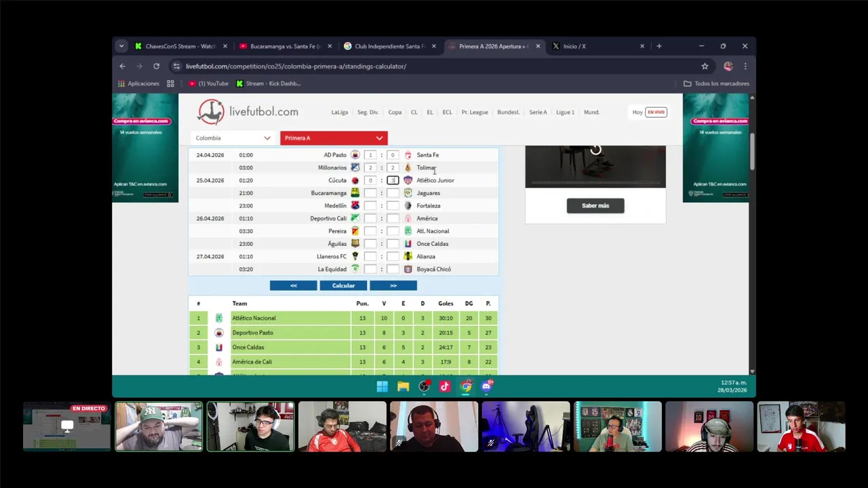Click the livefutbol.com logo
Screen dimensions: 868x488
[x=248, y=112]
